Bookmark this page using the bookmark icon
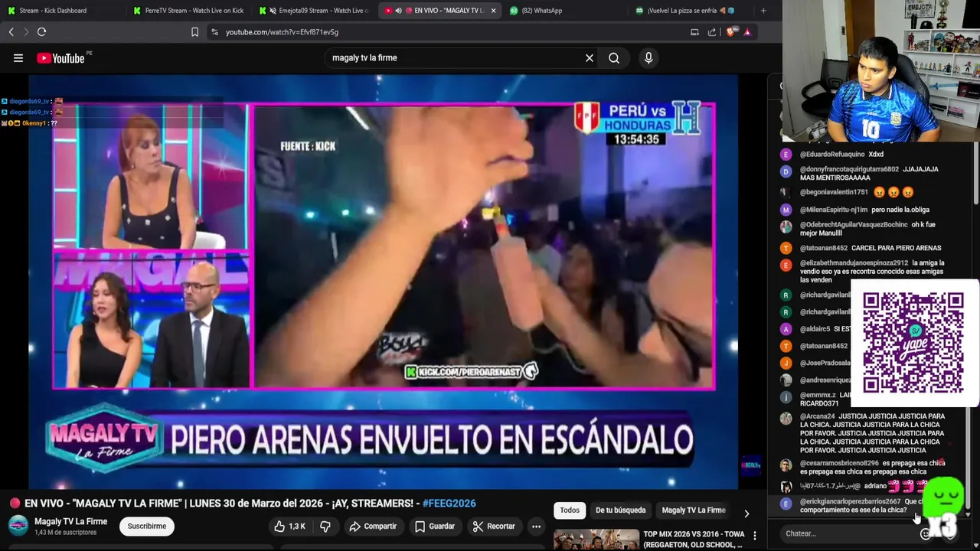Image resolution: width=980 pixels, height=551 pixels. [194, 32]
